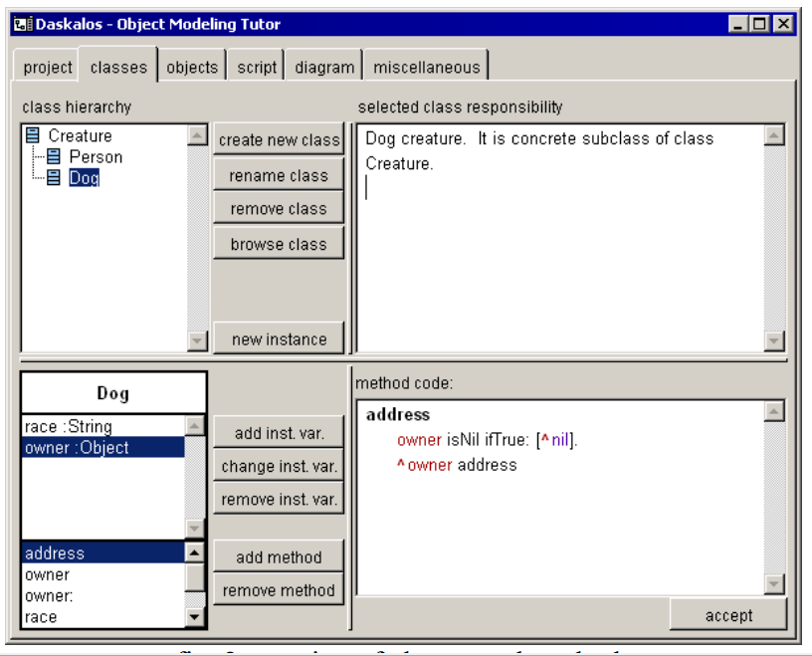The width and height of the screenshot is (812, 656).
Task: Click the remove class button
Action: [x=279, y=208]
